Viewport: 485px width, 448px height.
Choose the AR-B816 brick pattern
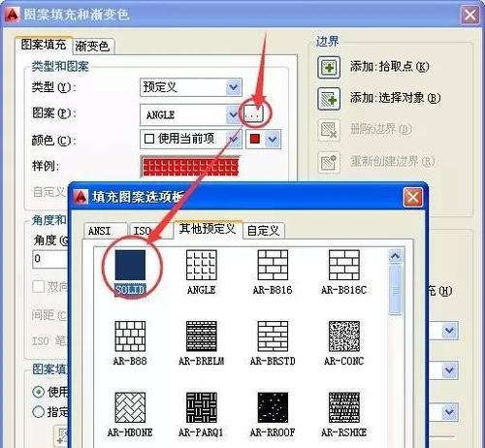pos(273,265)
